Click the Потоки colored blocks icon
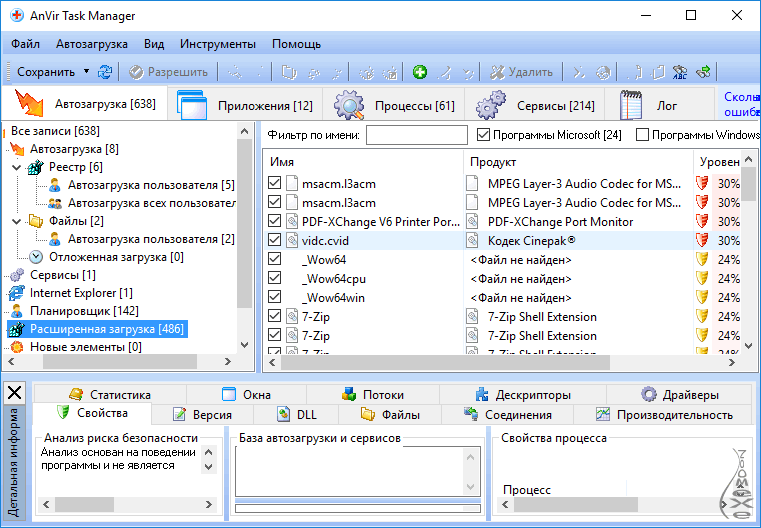 pyautogui.click(x=349, y=394)
